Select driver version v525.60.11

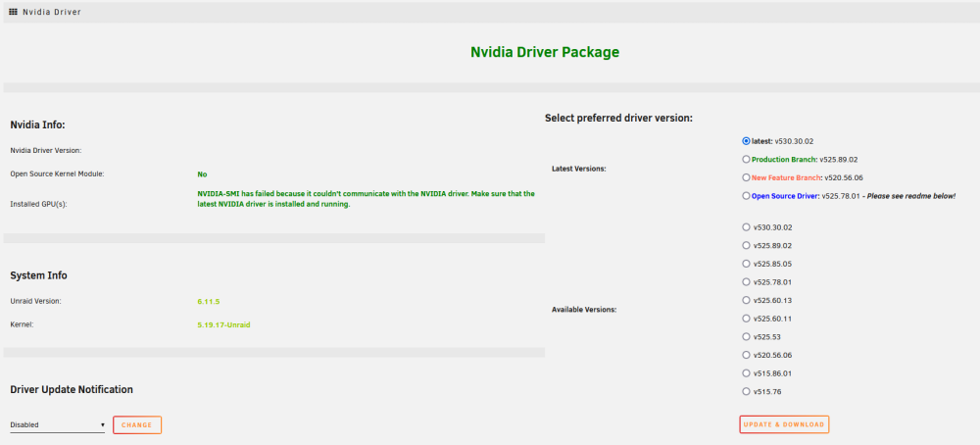pyautogui.click(x=746, y=319)
